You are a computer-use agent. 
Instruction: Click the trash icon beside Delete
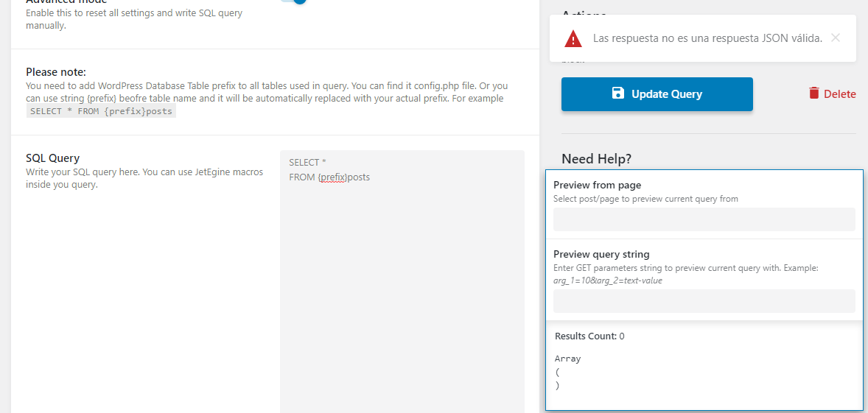(x=813, y=93)
